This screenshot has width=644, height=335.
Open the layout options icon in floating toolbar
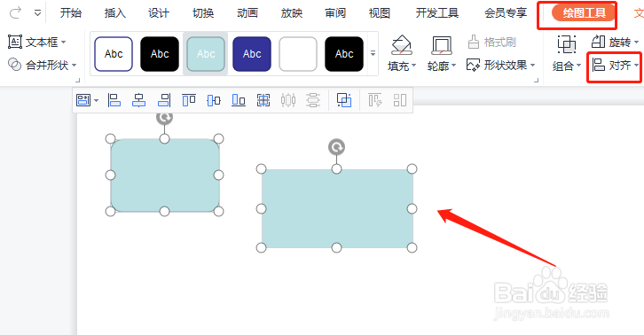click(x=83, y=100)
